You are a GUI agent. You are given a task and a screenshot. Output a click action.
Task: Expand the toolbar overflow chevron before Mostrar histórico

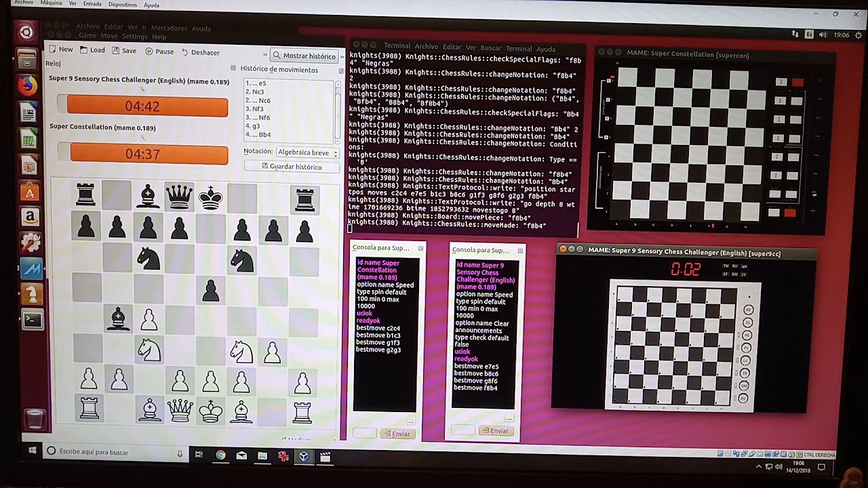point(265,55)
